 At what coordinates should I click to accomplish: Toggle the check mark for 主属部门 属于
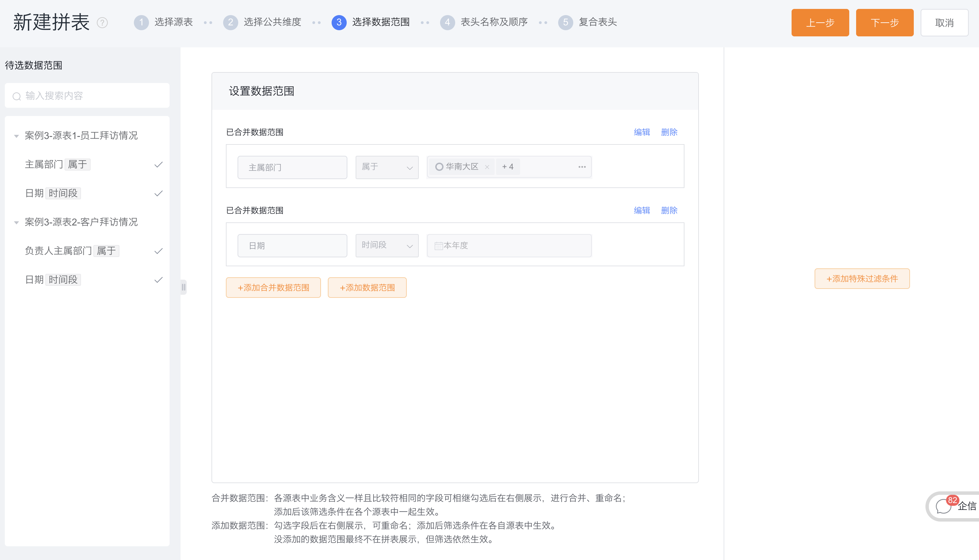[x=159, y=165]
